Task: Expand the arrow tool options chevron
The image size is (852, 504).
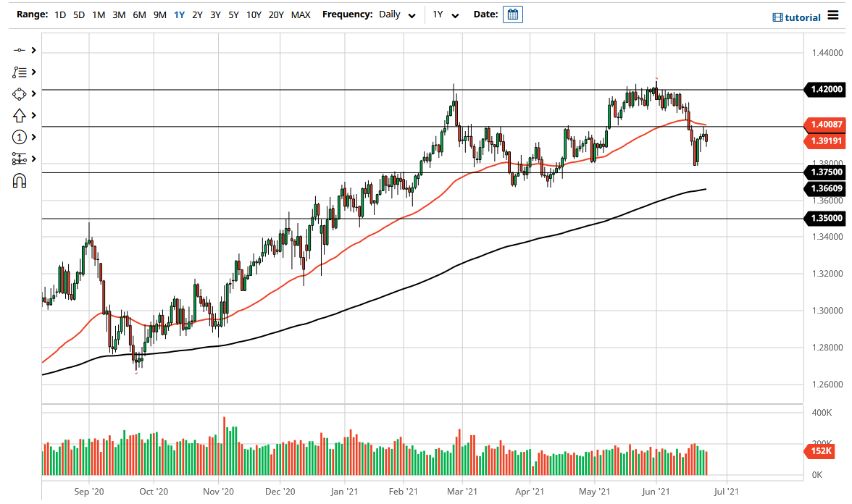Action: tap(33, 115)
